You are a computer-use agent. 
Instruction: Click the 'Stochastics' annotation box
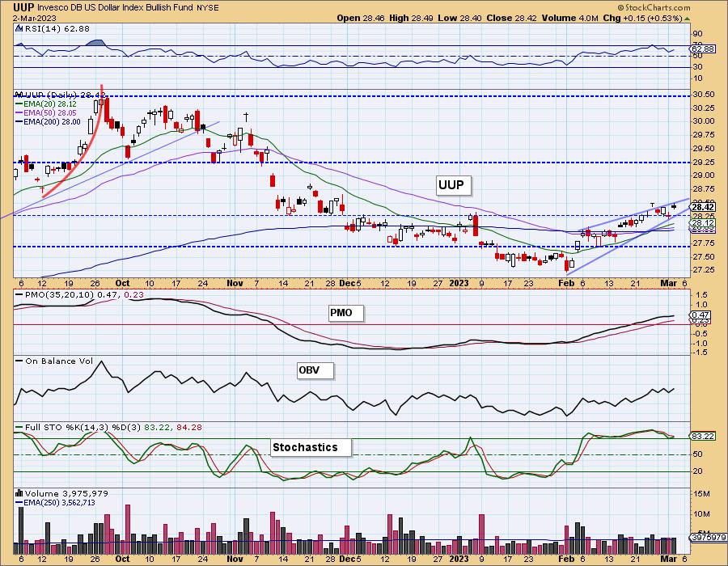311,447
